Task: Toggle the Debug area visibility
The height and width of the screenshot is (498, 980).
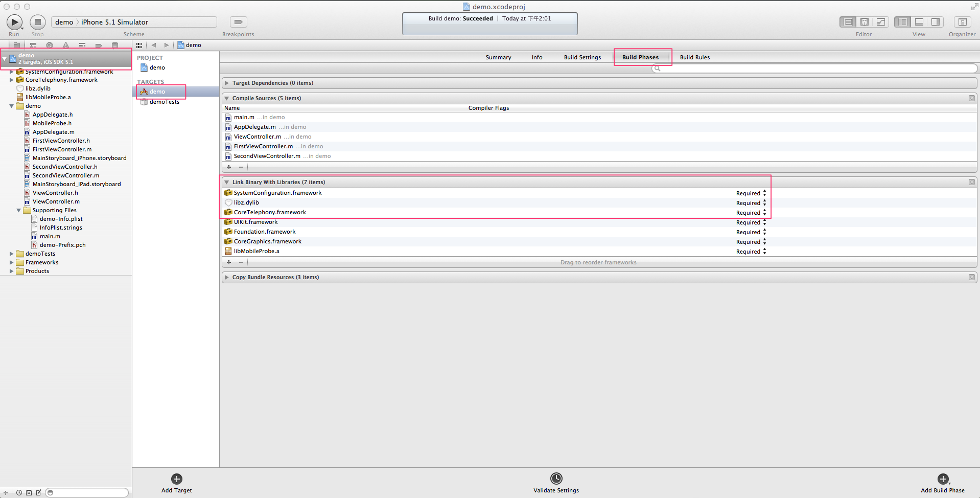Action: point(919,22)
